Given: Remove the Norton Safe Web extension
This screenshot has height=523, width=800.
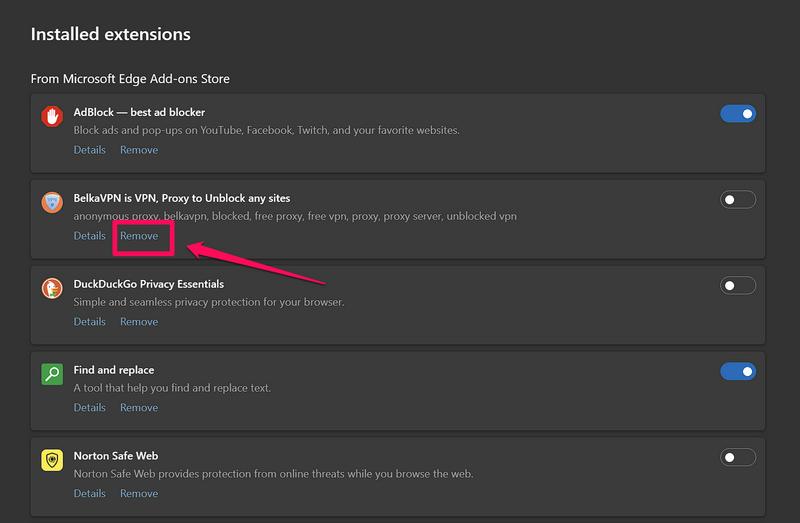Looking at the screenshot, I should (x=139, y=494).
